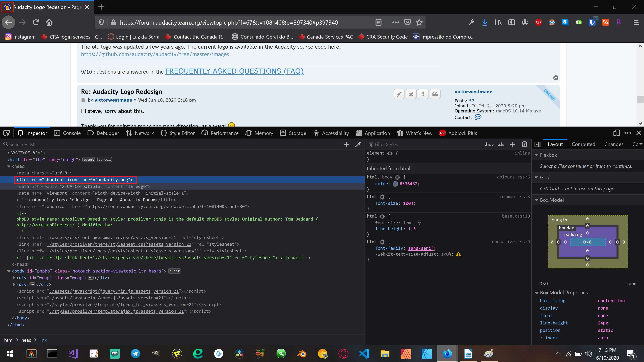
Task: Open the Changes sidebar tab
Action: (x=614, y=144)
